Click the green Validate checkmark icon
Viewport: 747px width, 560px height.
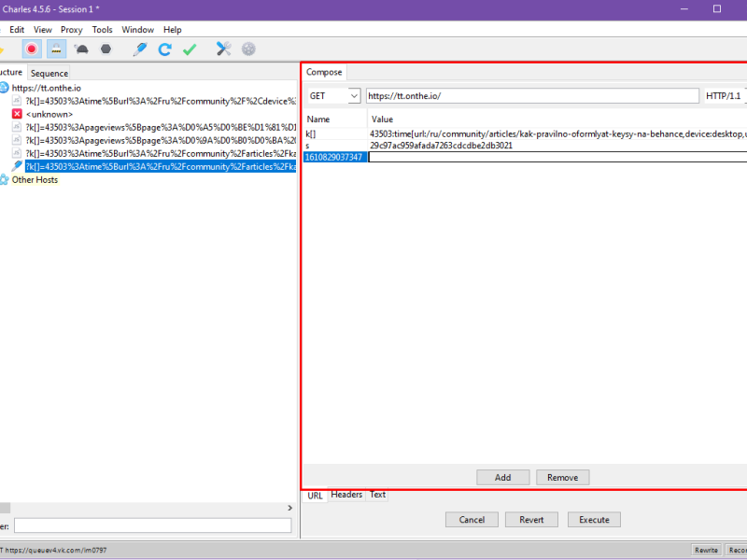pyautogui.click(x=190, y=49)
